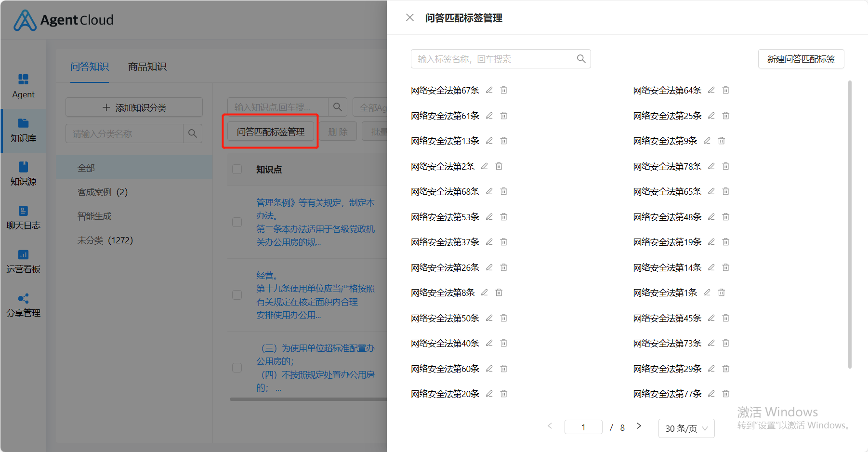Open 运营看板 in the sidebar
Viewport: 868px width, 452px height.
coord(23,262)
